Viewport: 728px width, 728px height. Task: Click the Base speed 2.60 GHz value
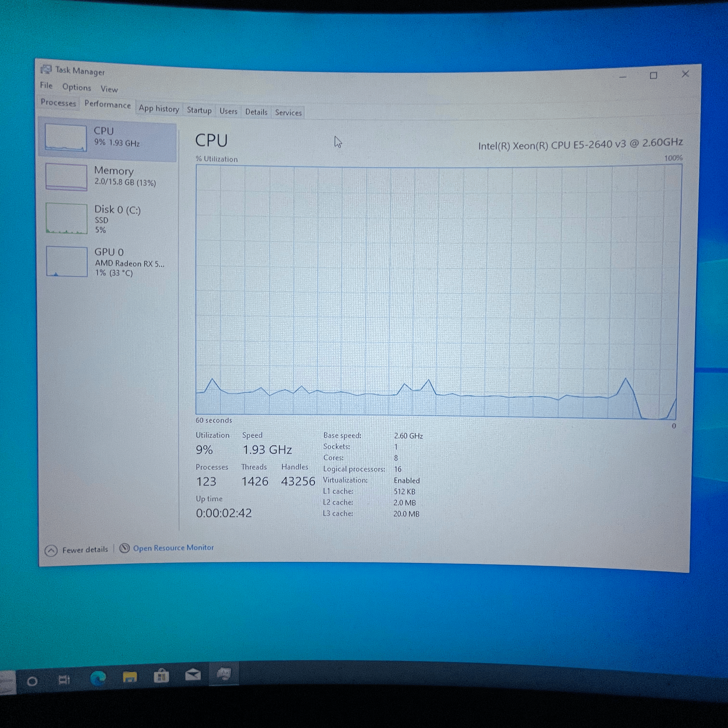click(x=408, y=436)
